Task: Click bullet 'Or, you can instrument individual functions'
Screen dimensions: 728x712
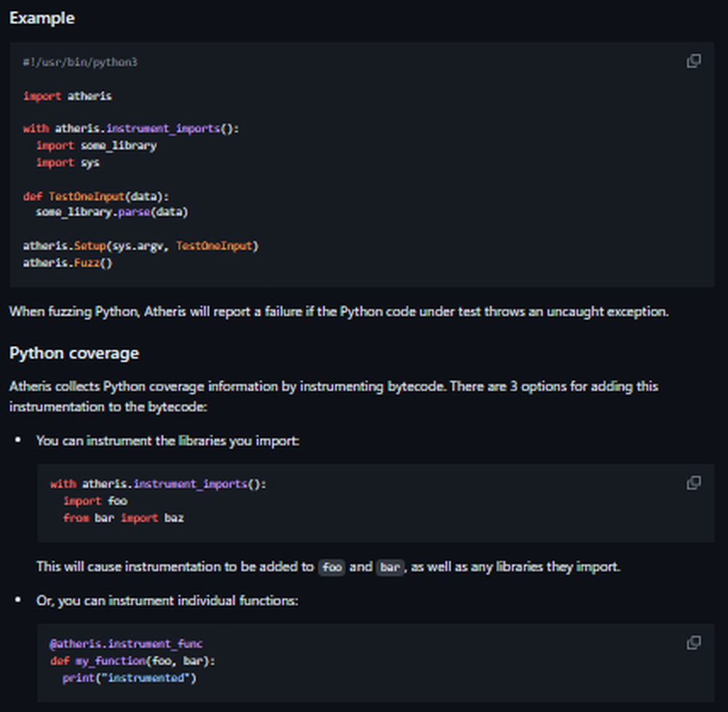Action: point(167,601)
